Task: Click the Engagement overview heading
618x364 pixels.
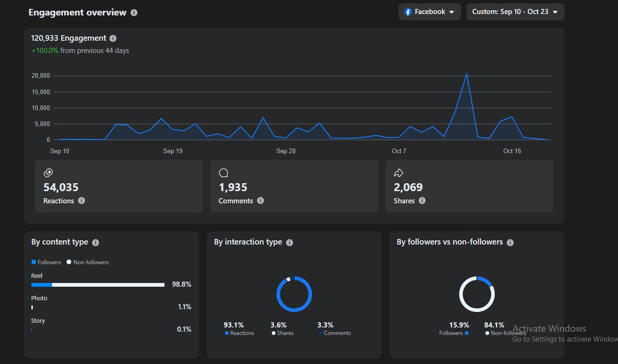Action: [x=77, y=12]
